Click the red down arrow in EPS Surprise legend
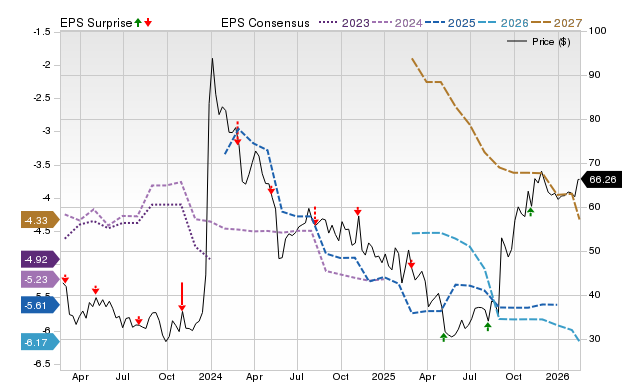Viewport: 640px width, 382px height. click(x=148, y=23)
